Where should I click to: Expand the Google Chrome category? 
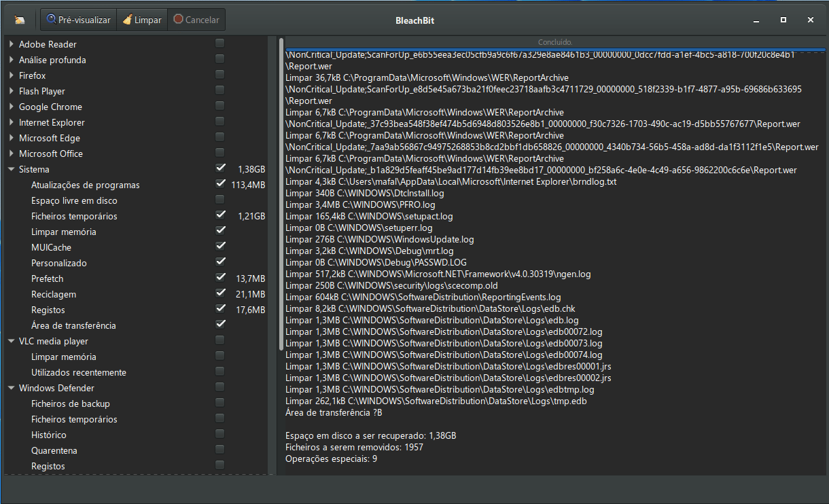[12, 107]
